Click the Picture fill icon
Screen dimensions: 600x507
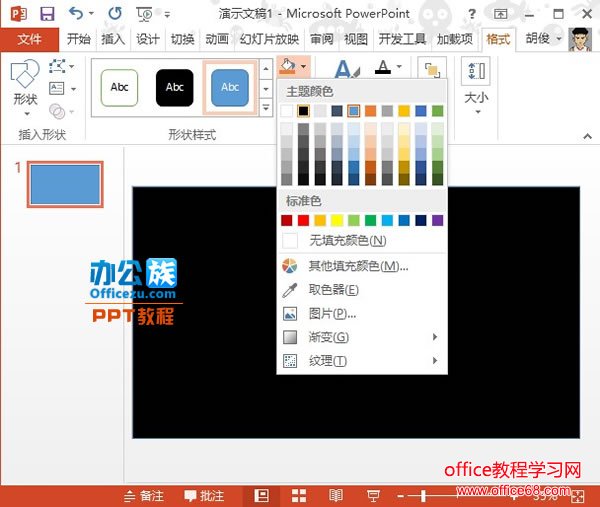coord(290,314)
